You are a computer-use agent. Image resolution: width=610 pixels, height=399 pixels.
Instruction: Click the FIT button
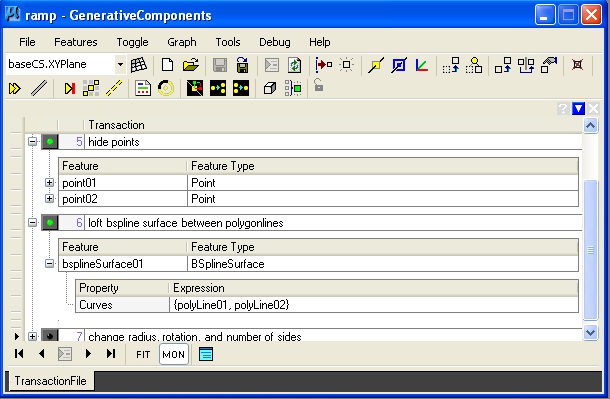click(143, 354)
